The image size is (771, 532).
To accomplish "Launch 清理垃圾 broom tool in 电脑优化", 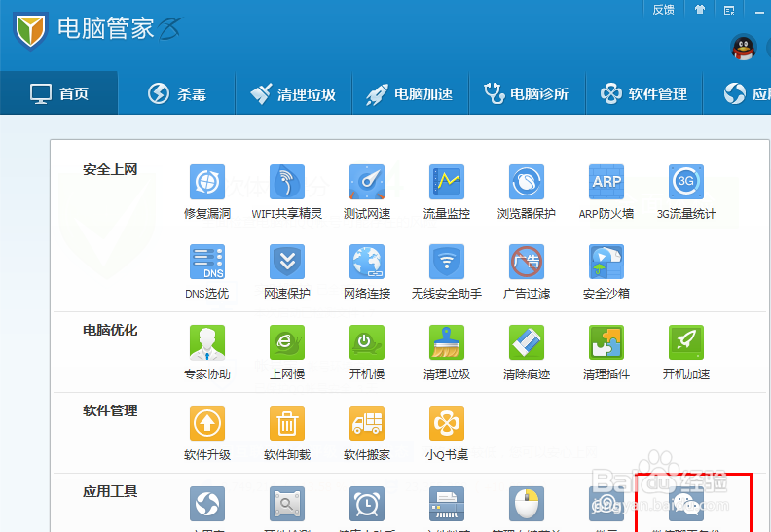I will pos(447,352).
